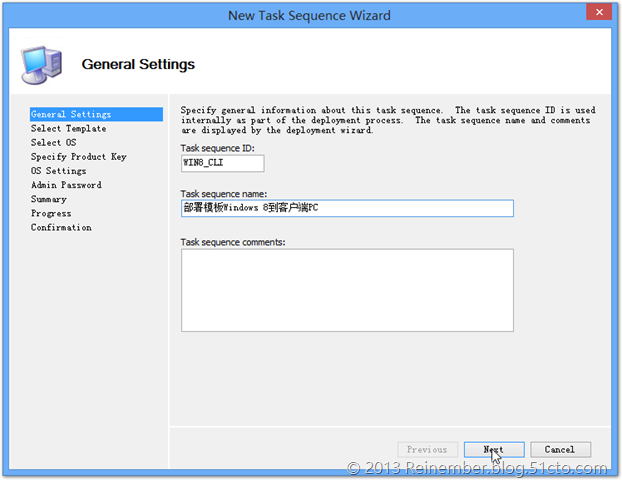Click the General Settings page heading
Image resolution: width=622 pixels, height=480 pixels.
[138, 64]
